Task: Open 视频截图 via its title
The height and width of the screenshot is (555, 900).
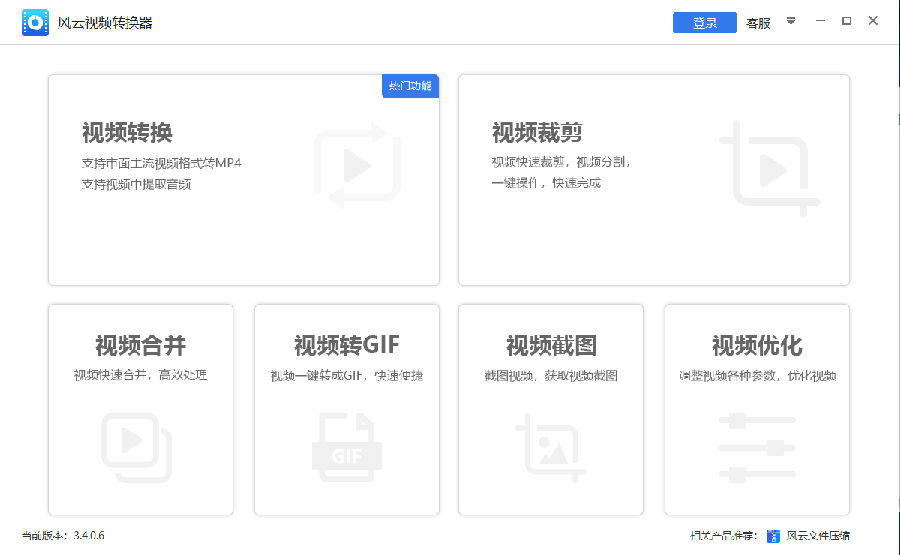Action: 551,346
